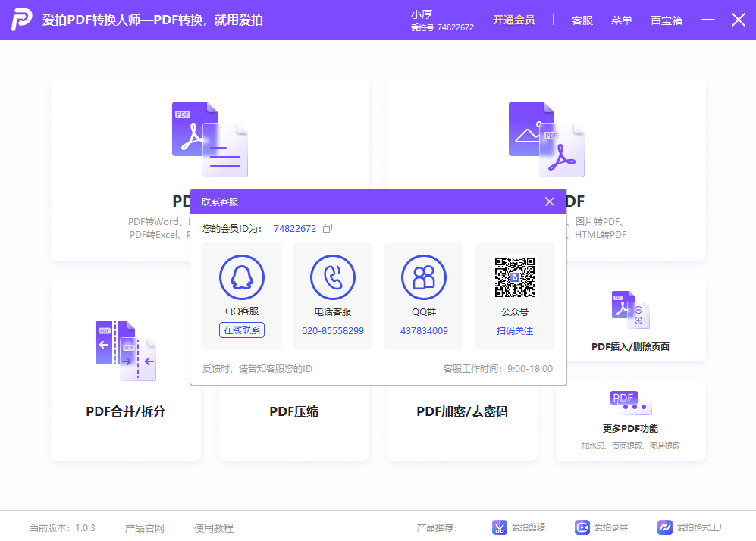Open the 客服 menu item
756x541 pixels.
pyautogui.click(x=582, y=20)
